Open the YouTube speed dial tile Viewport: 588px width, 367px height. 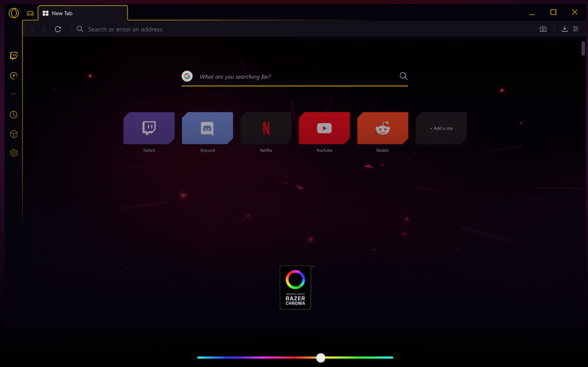(324, 128)
